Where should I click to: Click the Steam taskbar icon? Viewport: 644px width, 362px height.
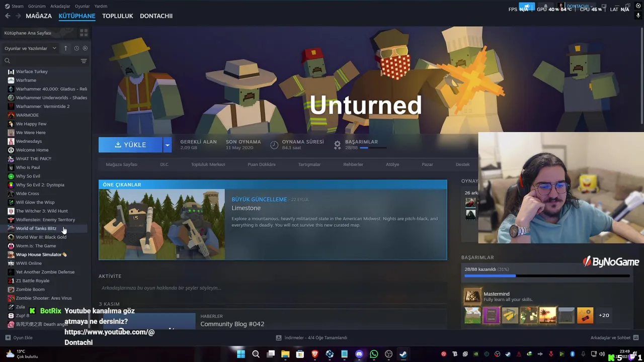coord(404,354)
